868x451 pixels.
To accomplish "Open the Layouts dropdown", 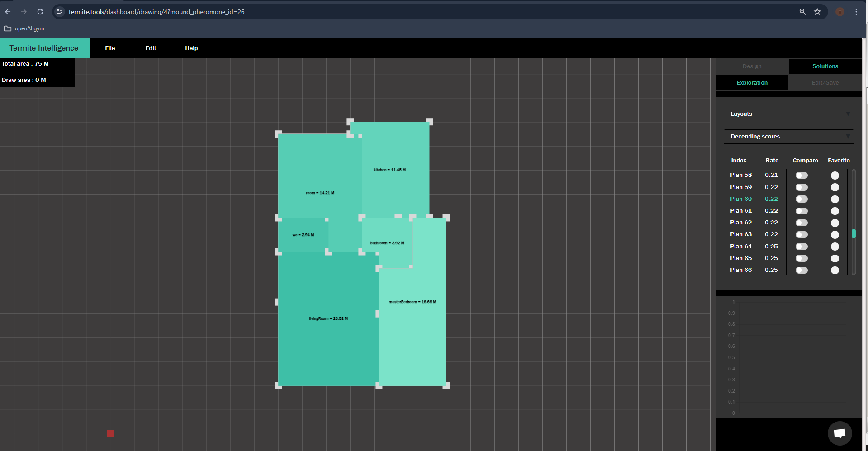I will [x=788, y=114].
